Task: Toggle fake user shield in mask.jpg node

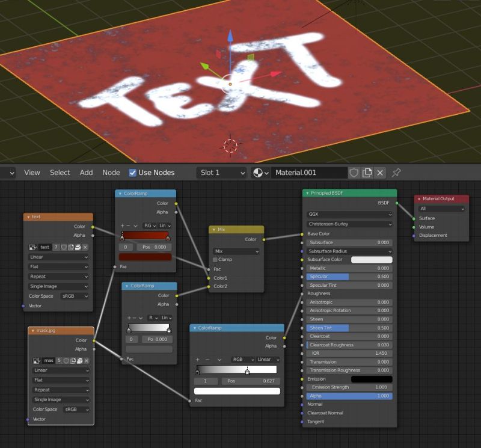Action: (66, 361)
